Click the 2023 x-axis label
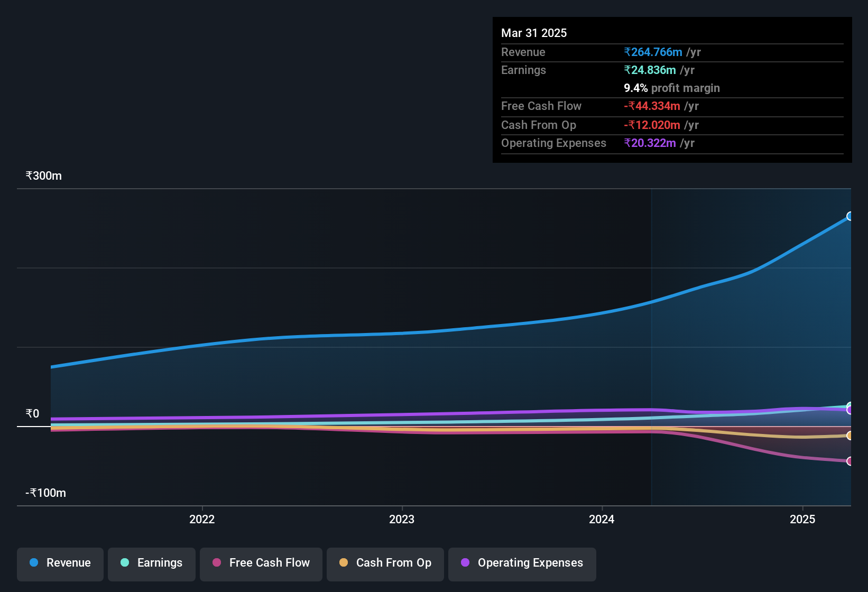868x592 pixels. pos(402,519)
